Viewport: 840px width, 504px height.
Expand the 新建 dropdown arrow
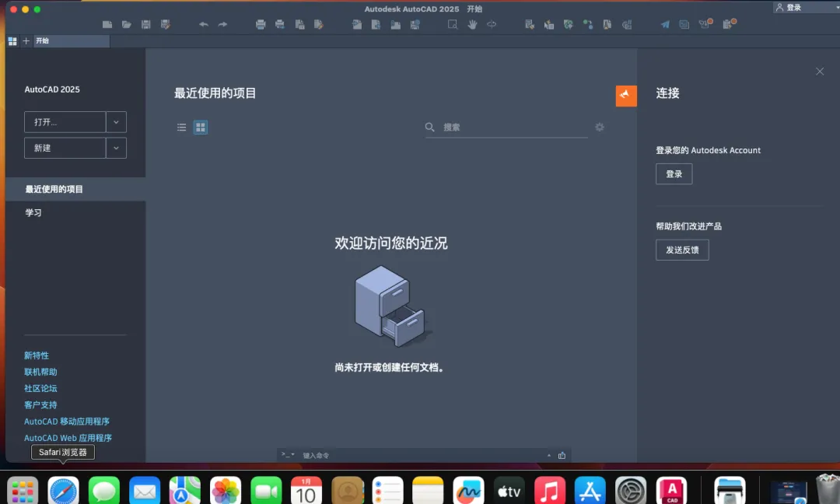tap(116, 148)
